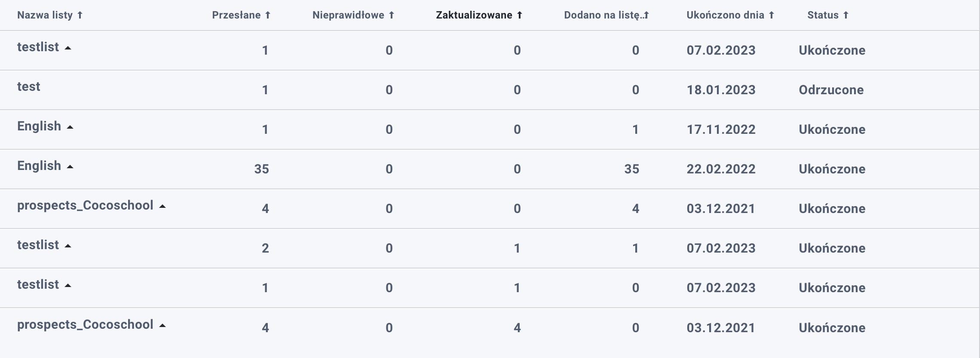This screenshot has height=358, width=980.
Task: Click the sort arrow beside Dodano na listę
Action: click(646, 15)
